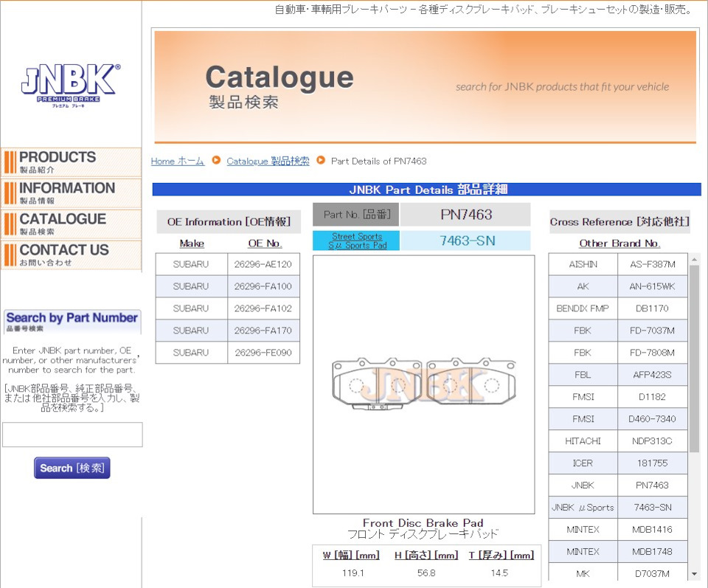
Task: Click the Make column header
Action: point(192,243)
